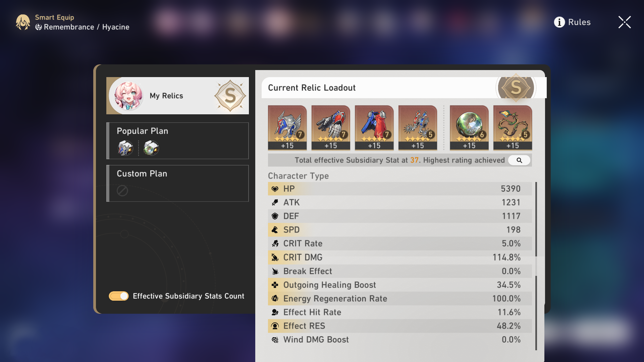Click the first Popular Plan relic set icon

coord(125,148)
